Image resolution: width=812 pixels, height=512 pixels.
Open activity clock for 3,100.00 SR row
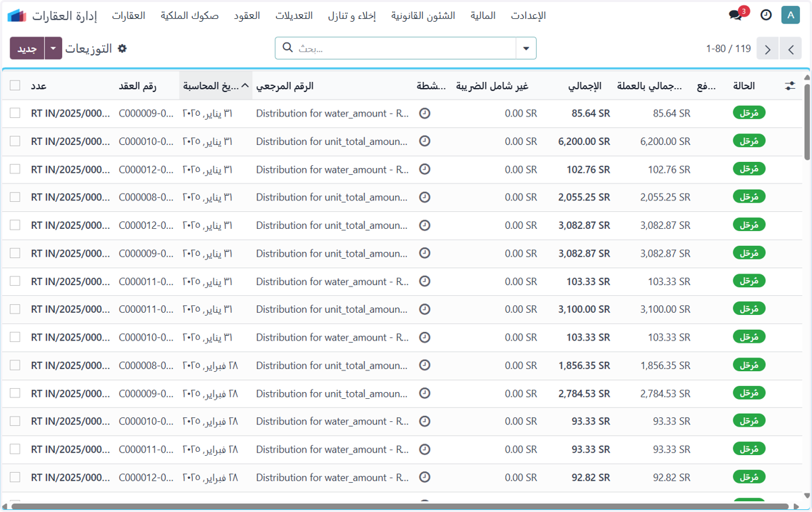tap(425, 310)
